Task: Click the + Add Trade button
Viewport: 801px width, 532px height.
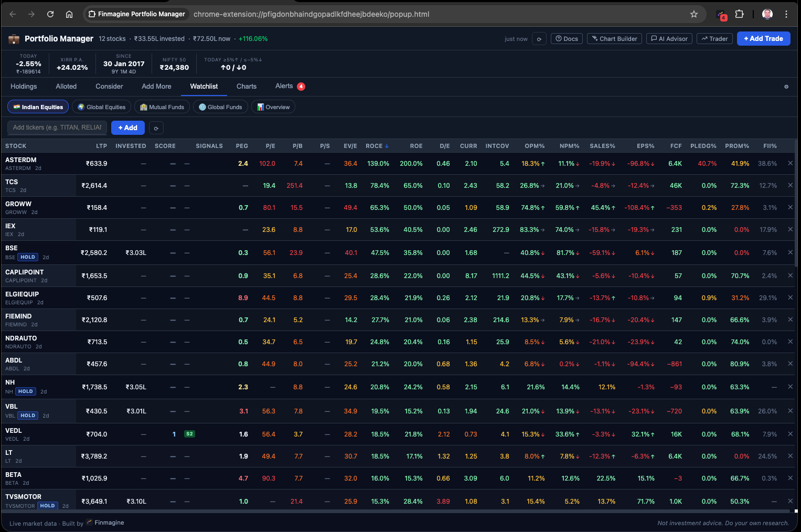Action: click(x=763, y=38)
